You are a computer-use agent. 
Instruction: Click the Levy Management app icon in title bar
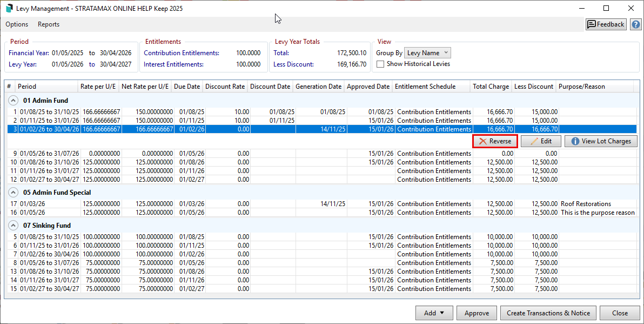[9, 8]
